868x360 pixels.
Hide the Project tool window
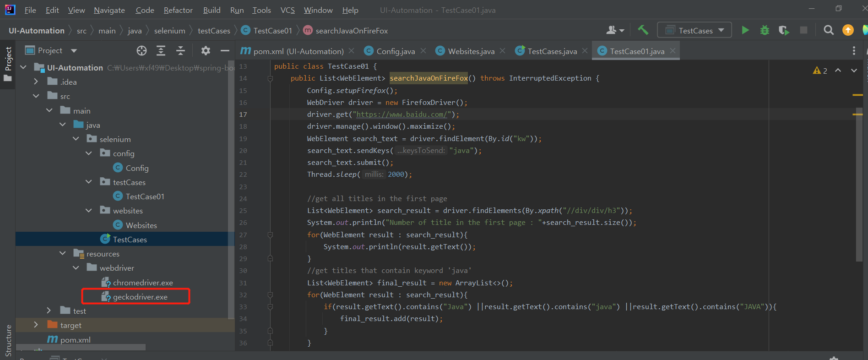coord(225,50)
